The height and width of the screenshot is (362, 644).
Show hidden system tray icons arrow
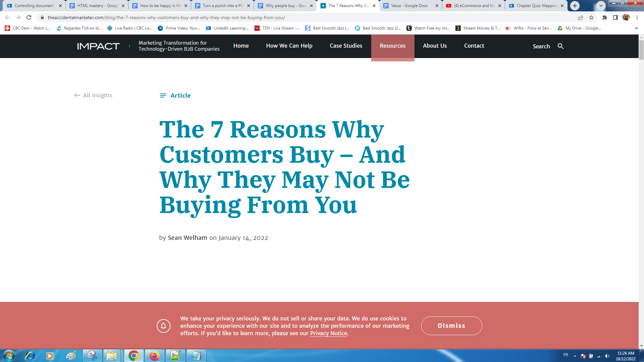(x=575, y=356)
